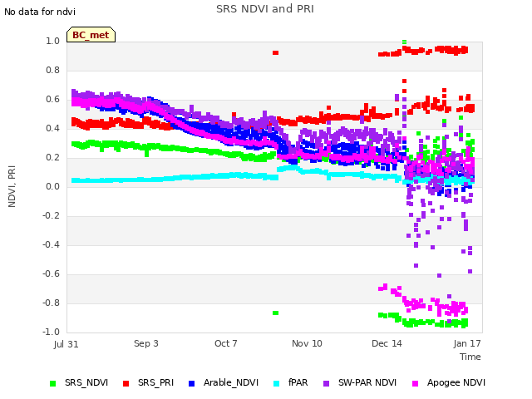The width and height of the screenshot is (532, 399).
Task: Click the isolated green SRS_NDVI outlier near -0.86
Action: pyautogui.click(x=275, y=313)
